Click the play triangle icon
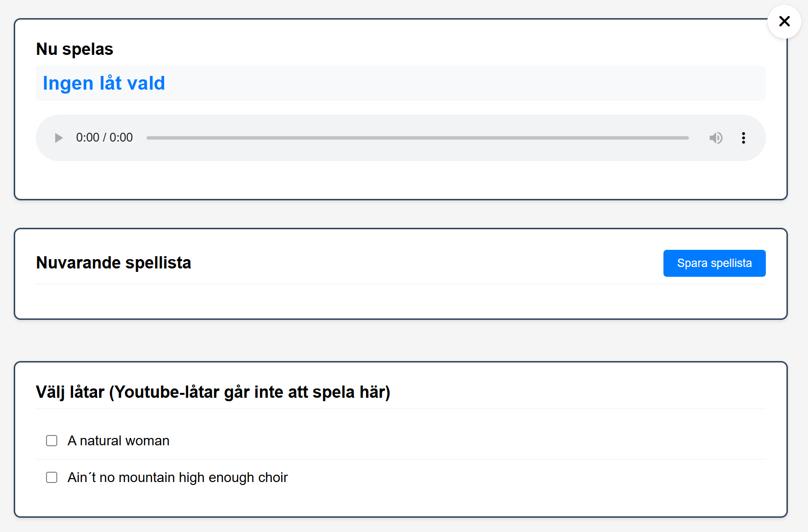Viewport: 808px width, 532px height. click(x=58, y=138)
